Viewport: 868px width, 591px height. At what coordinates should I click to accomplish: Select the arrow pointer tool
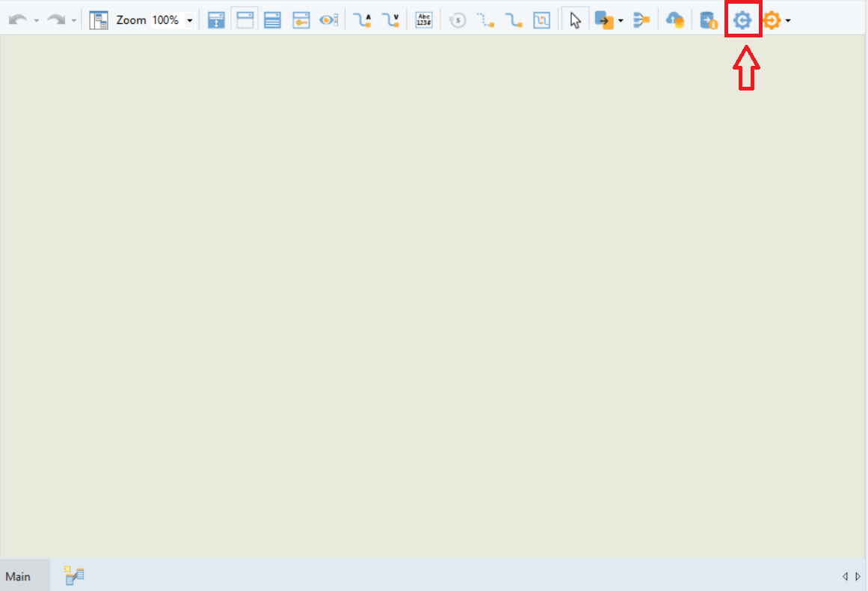coord(575,20)
